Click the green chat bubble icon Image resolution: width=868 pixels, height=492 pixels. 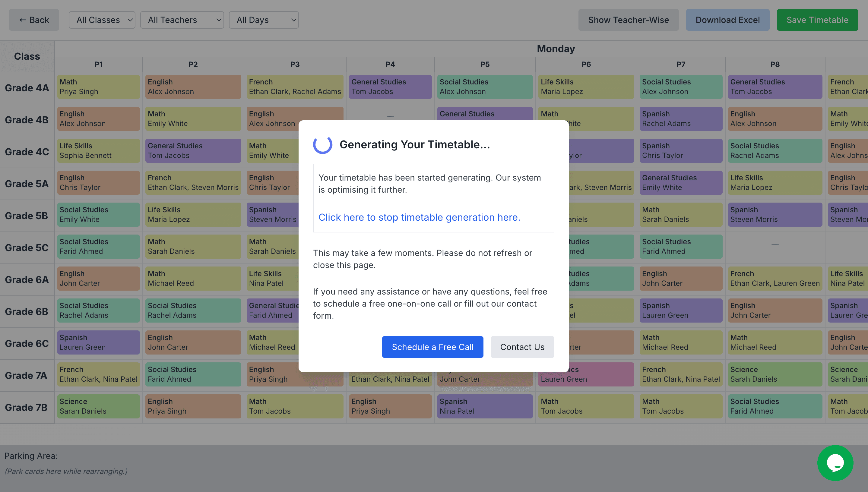click(835, 462)
